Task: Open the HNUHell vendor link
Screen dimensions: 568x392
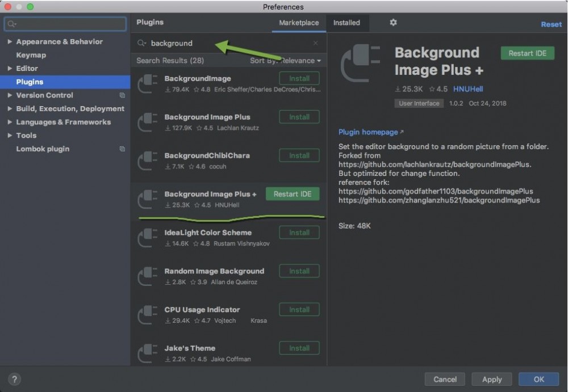Action: pos(468,89)
